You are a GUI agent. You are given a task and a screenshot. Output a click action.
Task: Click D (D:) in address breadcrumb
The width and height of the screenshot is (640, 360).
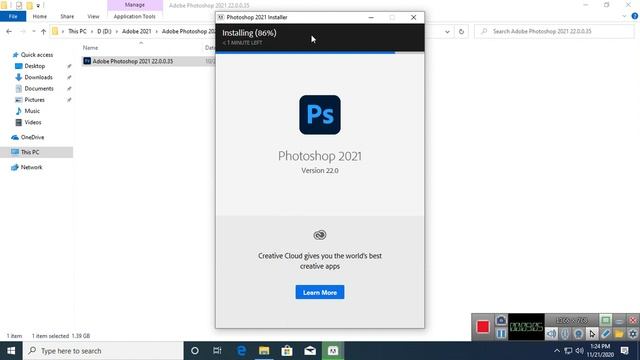pyautogui.click(x=104, y=31)
